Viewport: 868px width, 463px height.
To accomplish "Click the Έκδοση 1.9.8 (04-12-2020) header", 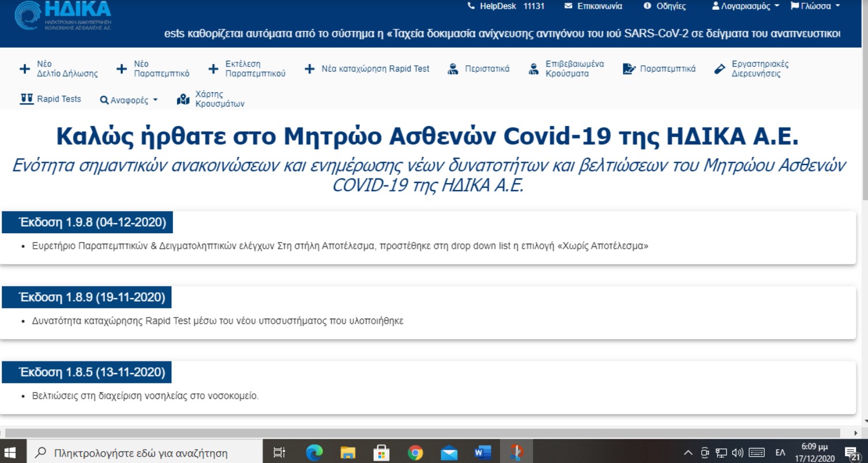I will click(87, 222).
